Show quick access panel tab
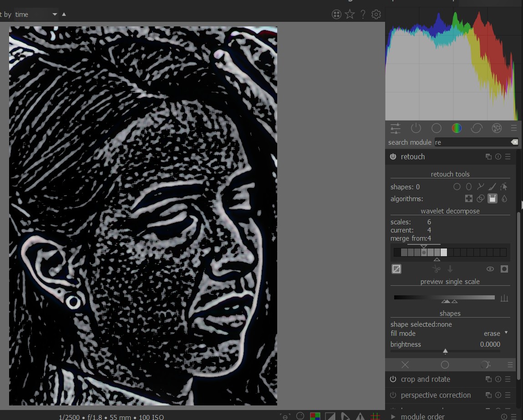 point(396,128)
